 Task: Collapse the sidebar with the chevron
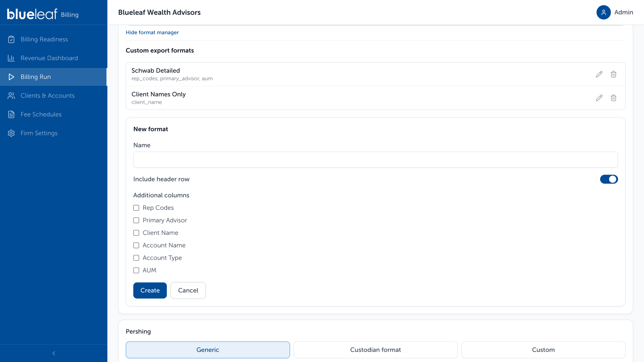(54, 353)
